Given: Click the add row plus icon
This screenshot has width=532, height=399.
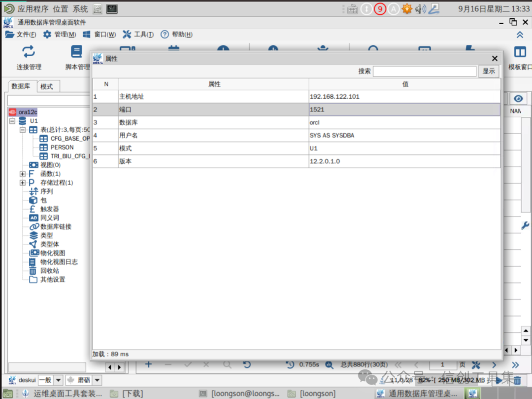Looking at the screenshot, I should [x=148, y=364].
